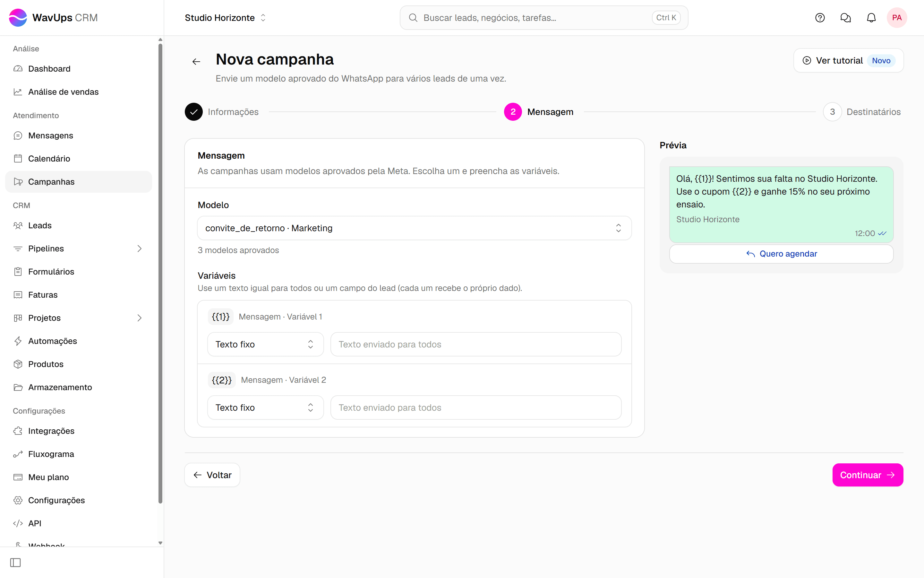Image resolution: width=924 pixels, height=578 pixels.
Task: Click the Mensagem step 2 indicator
Action: [513, 112]
